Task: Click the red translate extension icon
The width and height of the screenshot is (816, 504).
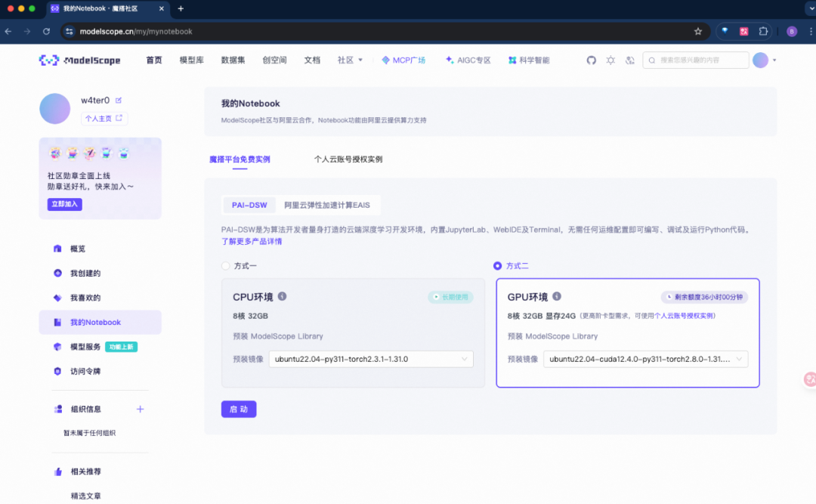Action: tap(743, 31)
